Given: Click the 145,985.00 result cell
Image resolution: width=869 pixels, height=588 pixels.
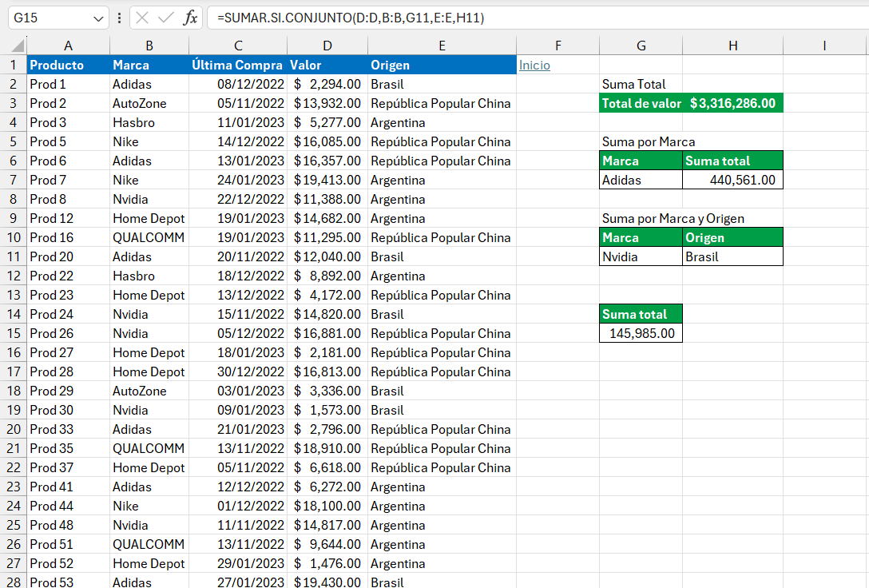Looking at the screenshot, I should [x=641, y=333].
